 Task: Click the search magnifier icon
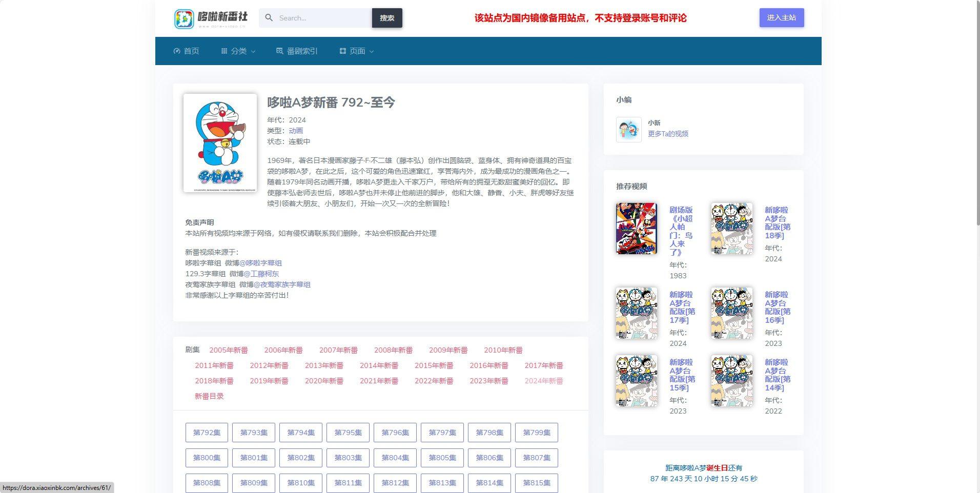point(269,17)
